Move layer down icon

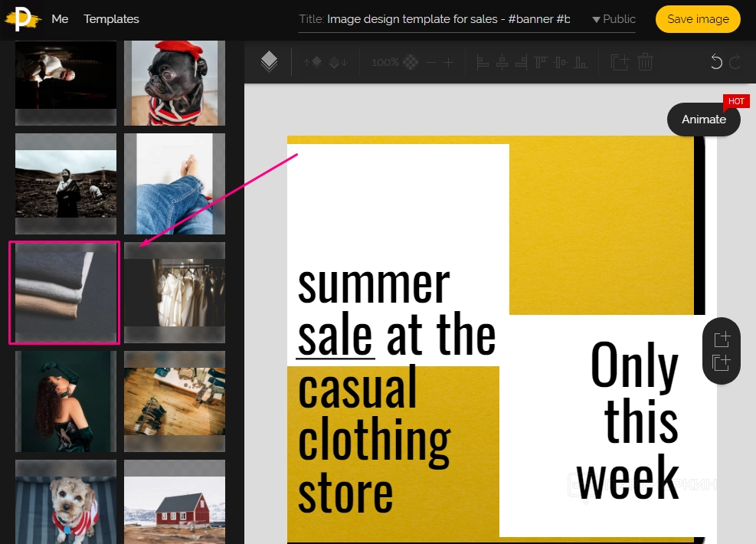(338, 62)
